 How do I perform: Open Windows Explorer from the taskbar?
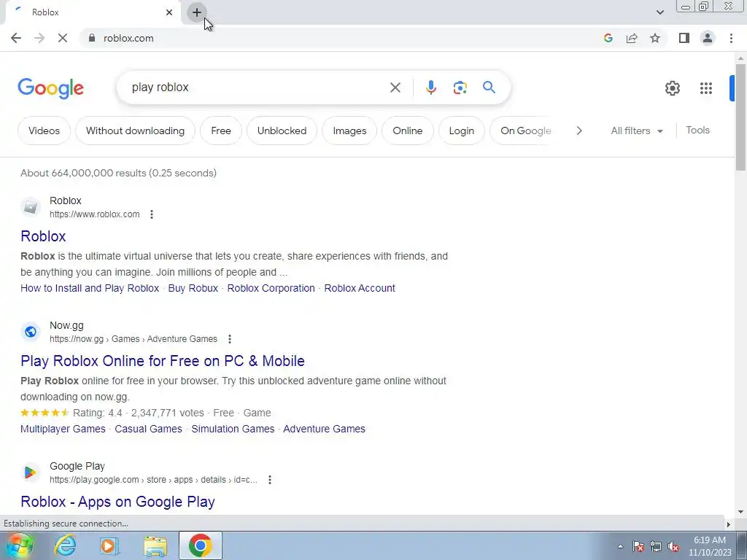[156, 546]
